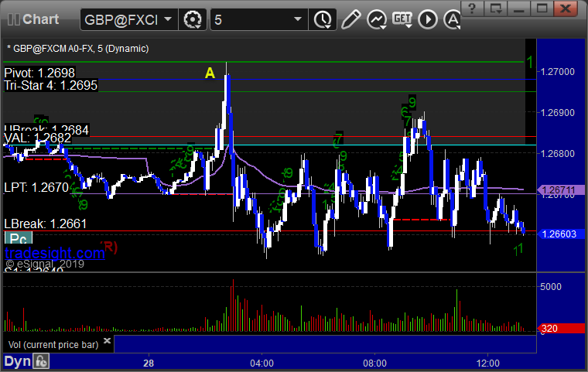
Task: Select the pencil drawing tool
Action: click(x=351, y=19)
